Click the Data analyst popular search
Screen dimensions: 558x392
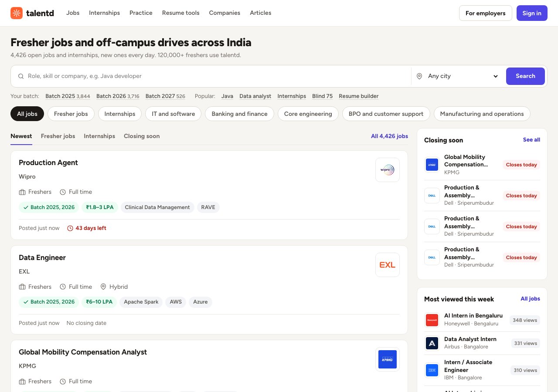[255, 96]
